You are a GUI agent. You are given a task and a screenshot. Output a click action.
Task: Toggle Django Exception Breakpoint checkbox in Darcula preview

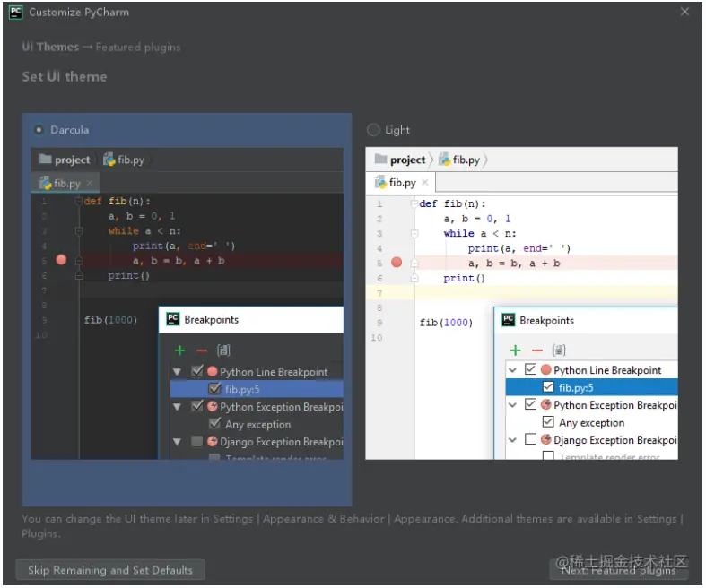196,441
